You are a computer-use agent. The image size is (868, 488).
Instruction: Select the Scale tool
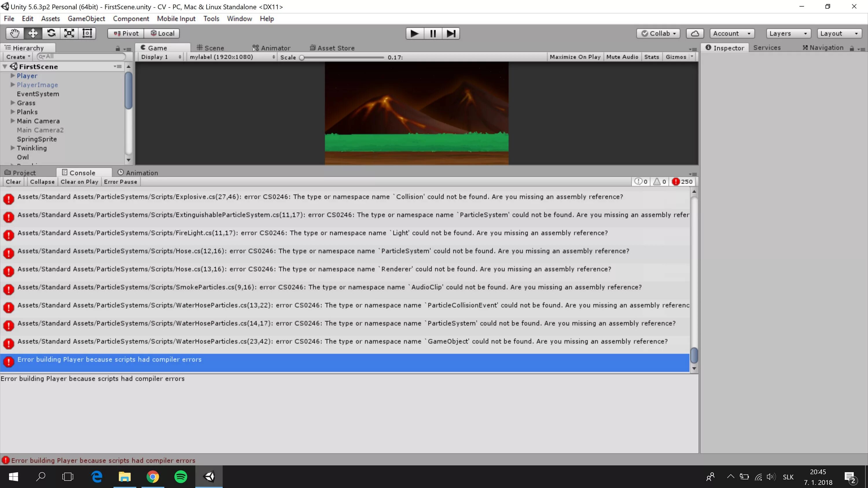[69, 33]
